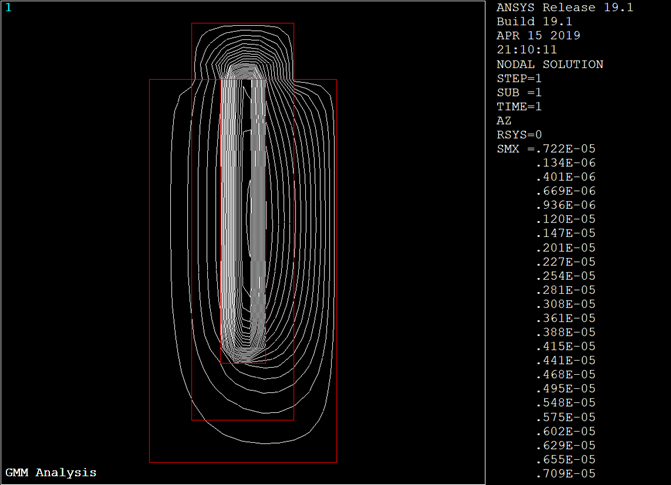Click contour value '.120E-05'
The width and height of the screenshot is (671, 485).
coord(566,220)
